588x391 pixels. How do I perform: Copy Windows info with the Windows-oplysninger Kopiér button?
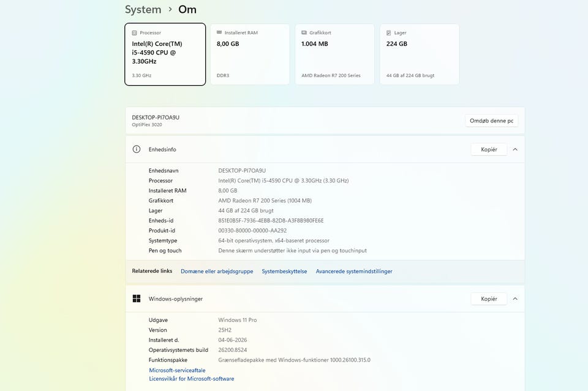point(489,299)
